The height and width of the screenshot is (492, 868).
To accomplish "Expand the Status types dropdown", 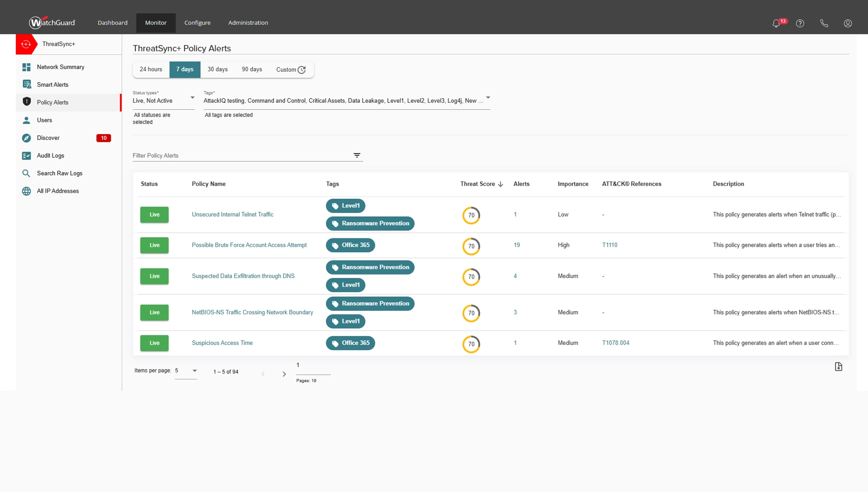I will (192, 98).
